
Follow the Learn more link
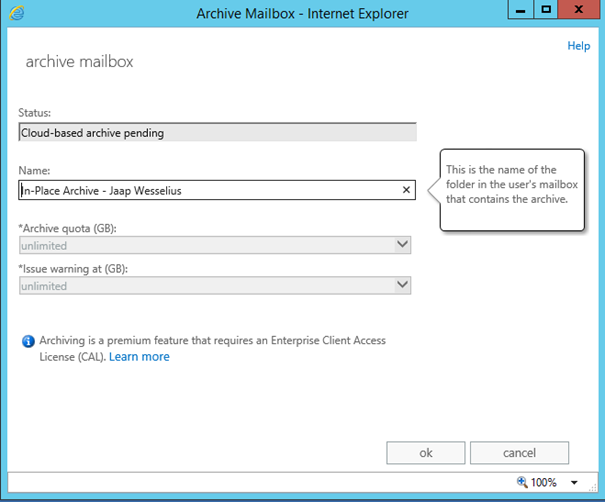click(x=139, y=357)
